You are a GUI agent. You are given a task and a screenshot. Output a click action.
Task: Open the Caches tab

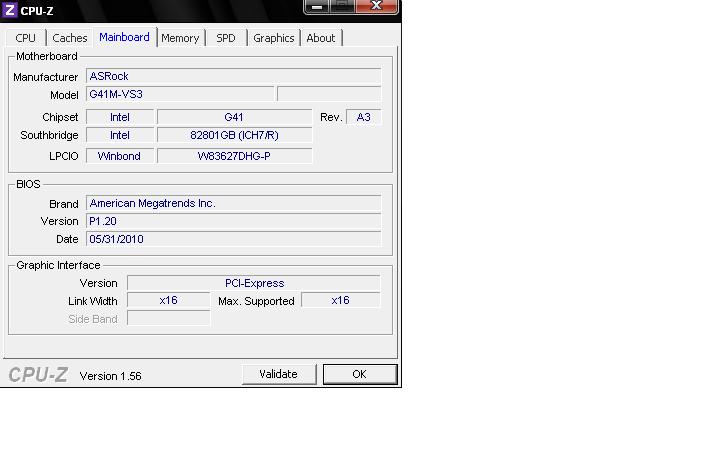point(70,38)
